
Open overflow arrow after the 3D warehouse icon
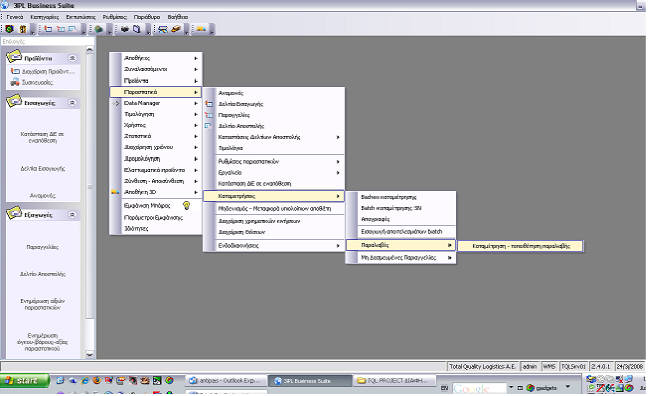click(x=212, y=29)
